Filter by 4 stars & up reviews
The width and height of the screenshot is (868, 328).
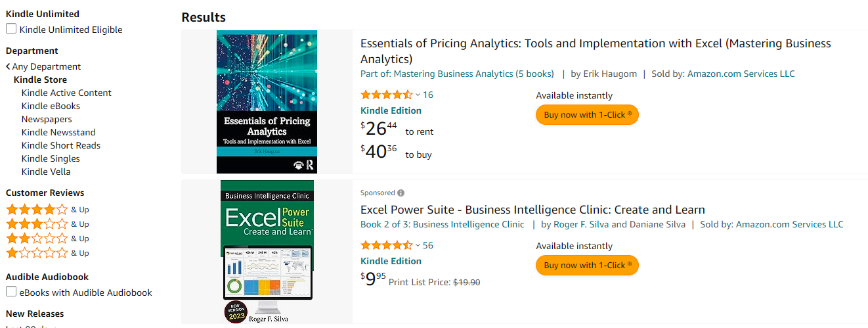point(47,210)
